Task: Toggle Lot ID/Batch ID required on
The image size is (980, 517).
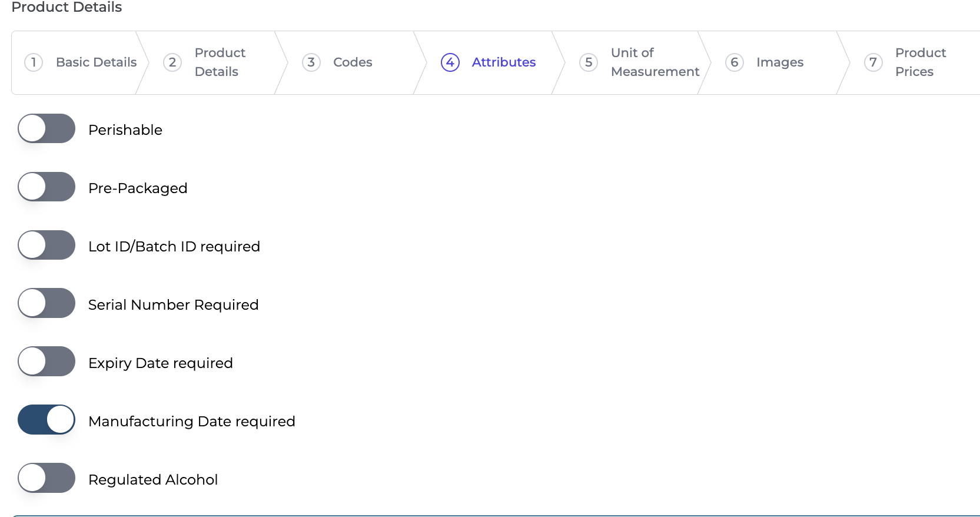Action: 46,246
